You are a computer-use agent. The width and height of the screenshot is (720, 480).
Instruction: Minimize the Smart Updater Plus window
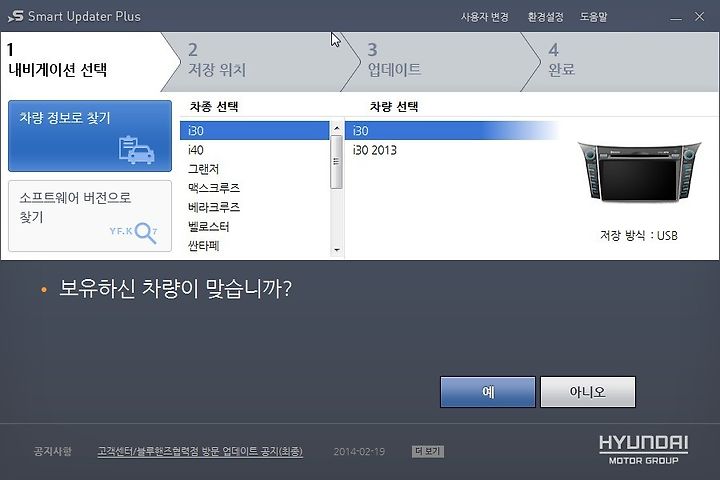point(675,17)
